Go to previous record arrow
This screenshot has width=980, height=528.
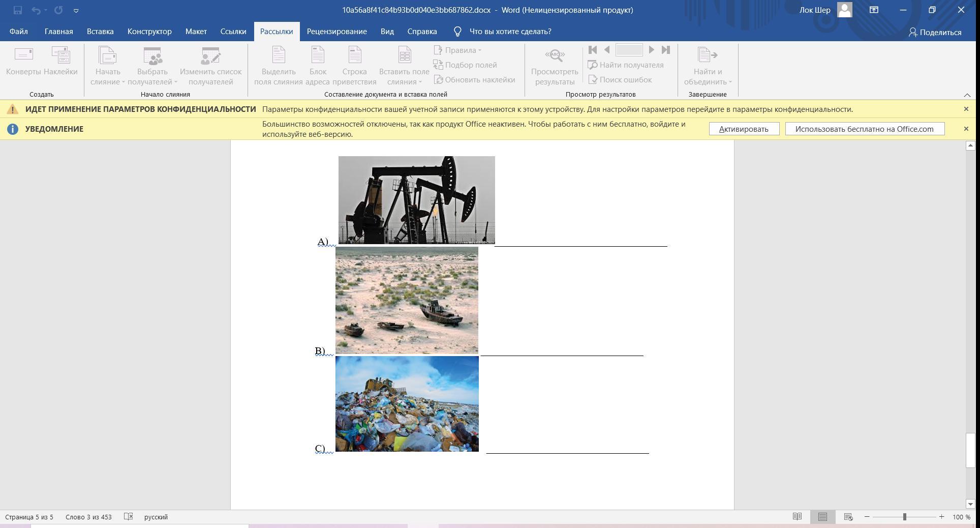point(607,50)
